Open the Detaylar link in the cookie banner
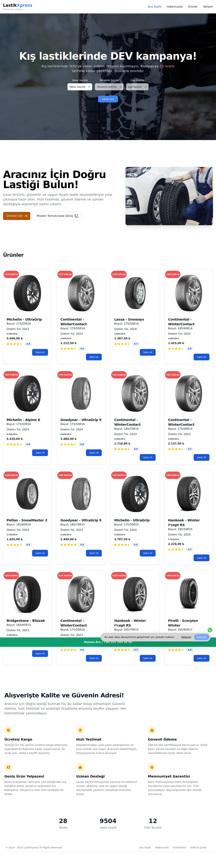This screenshot has height=868, width=216. tap(186, 637)
